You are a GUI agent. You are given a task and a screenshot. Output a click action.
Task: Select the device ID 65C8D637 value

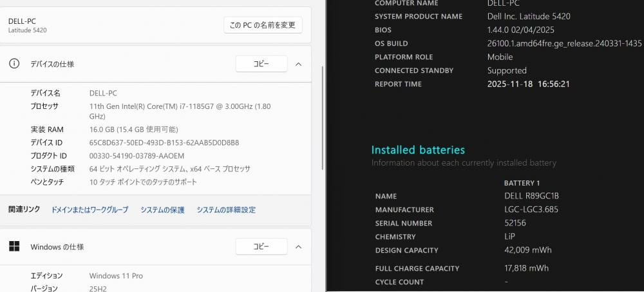click(x=164, y=142)
